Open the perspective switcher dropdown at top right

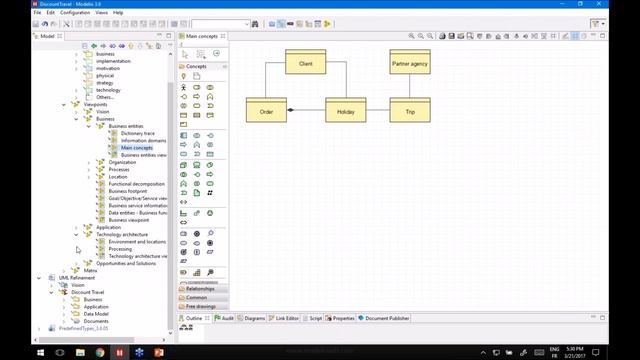603,24
